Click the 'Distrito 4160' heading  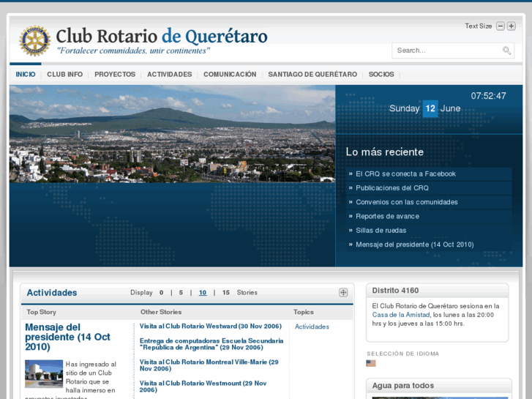click(395, 291)
